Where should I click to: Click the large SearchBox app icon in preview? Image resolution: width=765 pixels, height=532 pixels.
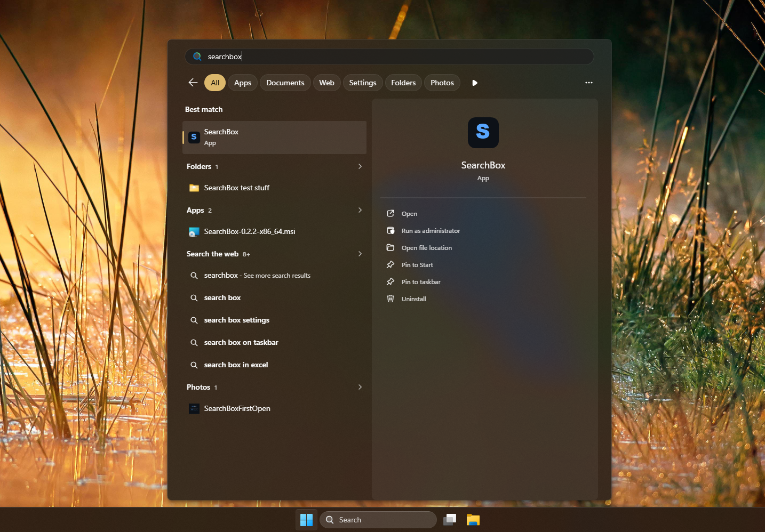click(483, 133)
